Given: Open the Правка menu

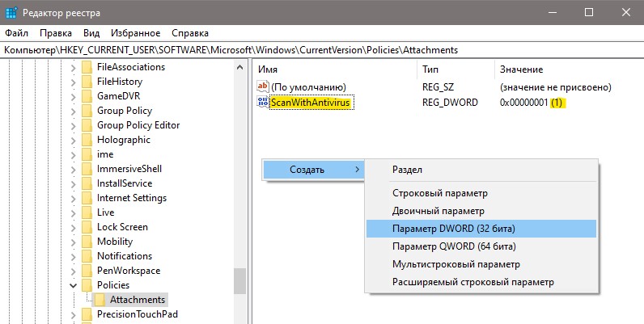Looking at the screenshot, I should coord(56,33).
